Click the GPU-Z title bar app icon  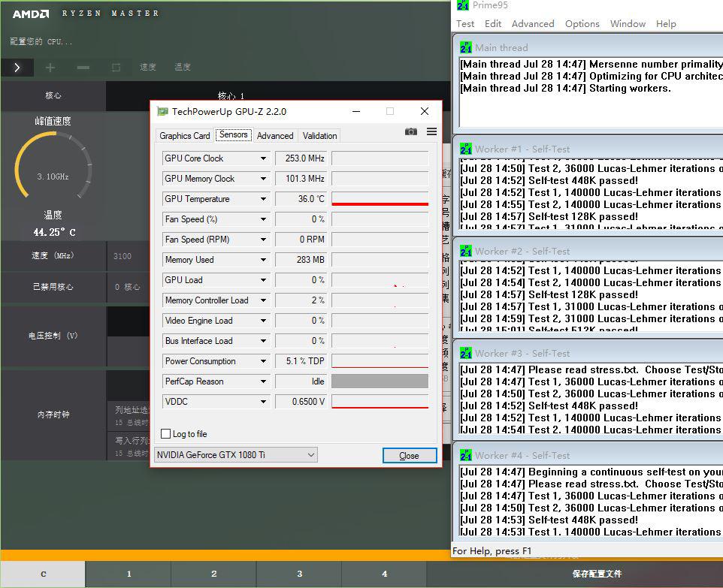pos(162,111)
